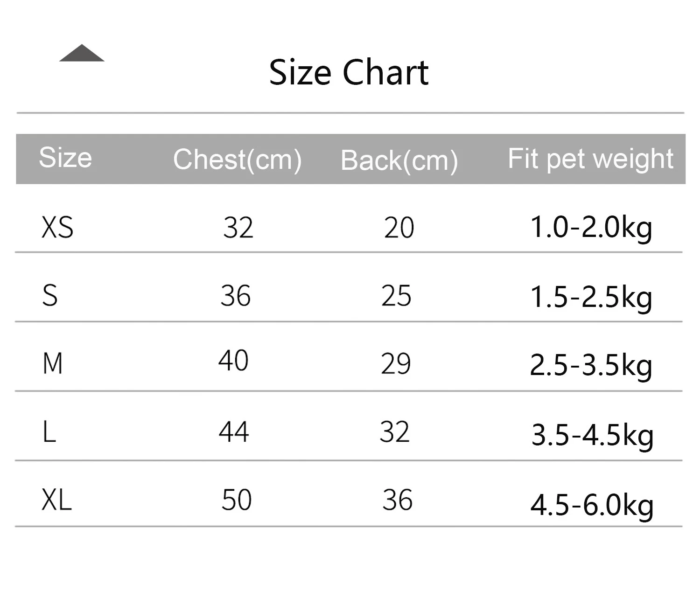
Task: Click chest value 50 in XL row
Action: [236, 500]
